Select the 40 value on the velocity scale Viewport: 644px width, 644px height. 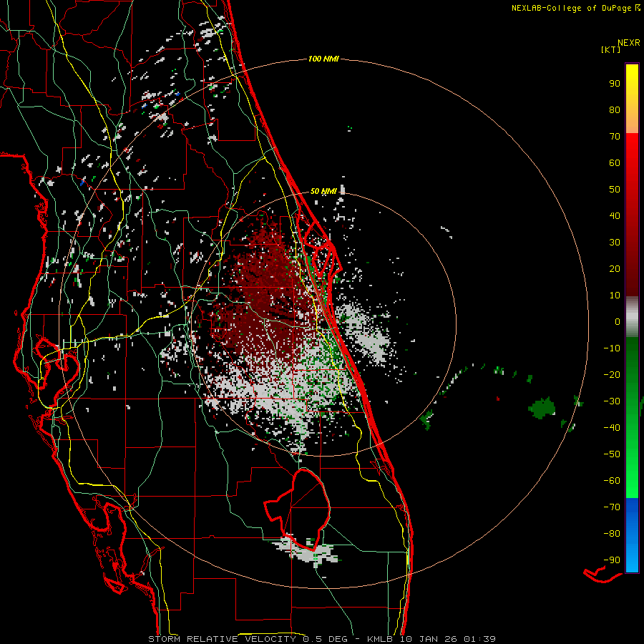point(615,215)
